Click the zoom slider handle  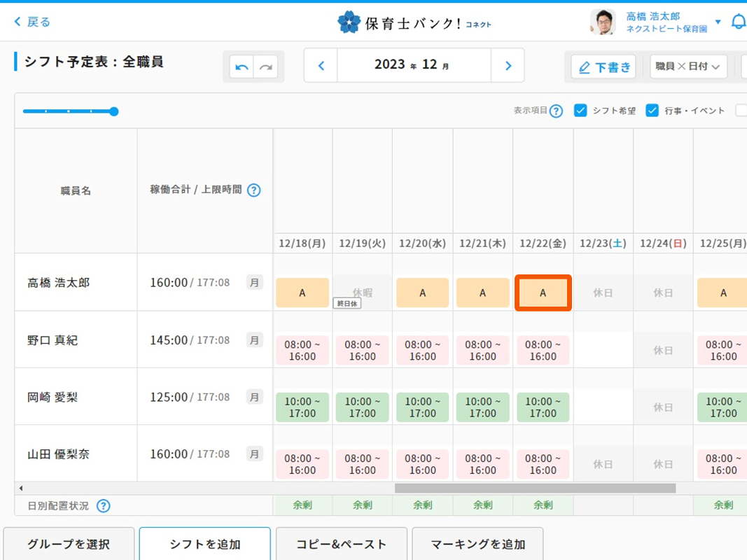[114, 111]
